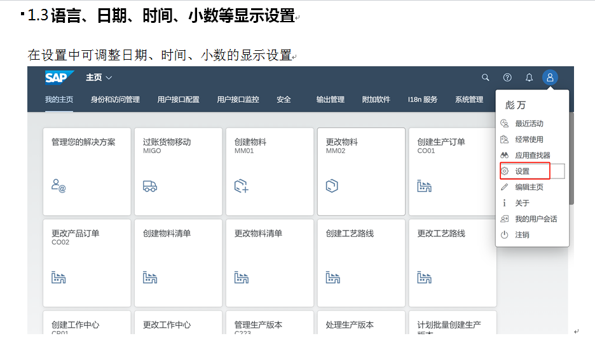Open the 输出管理 tab
Screen dimensions: 595x364
tap(331, 100)
